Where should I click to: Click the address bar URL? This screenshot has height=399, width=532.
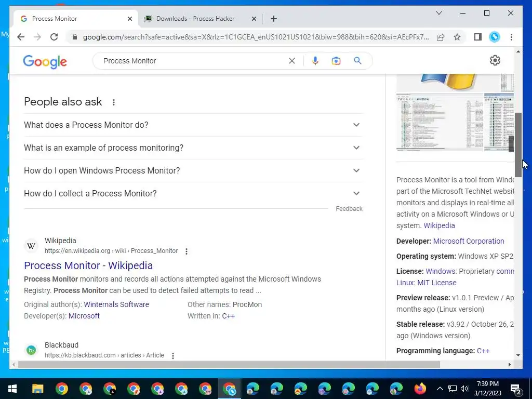(256, 37)
